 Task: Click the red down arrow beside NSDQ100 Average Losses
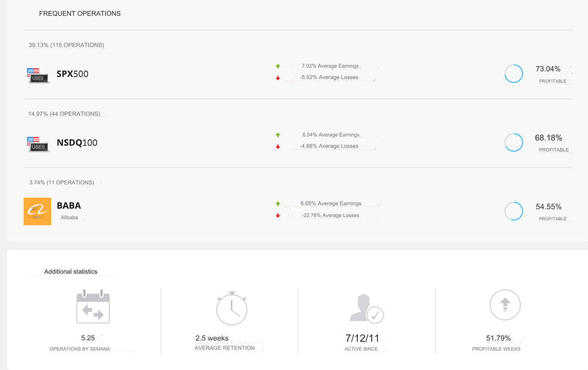point(278,146)
